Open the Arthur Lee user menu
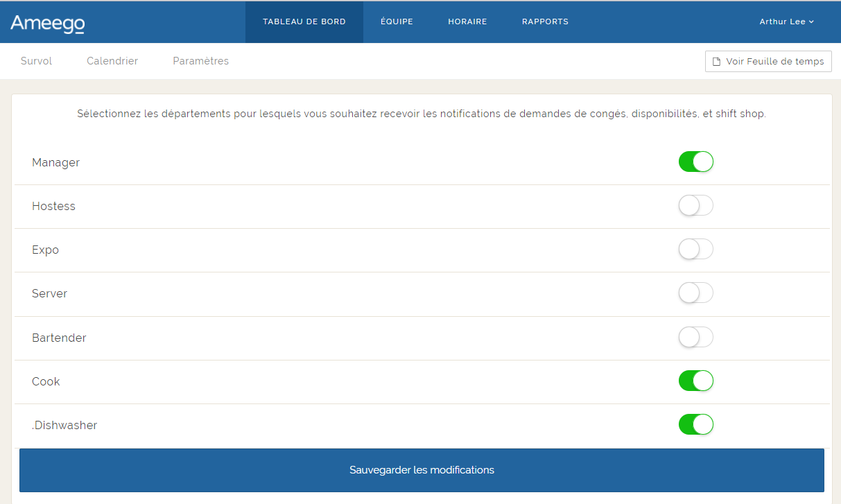841x504 pixels. (x=786, y=21)
